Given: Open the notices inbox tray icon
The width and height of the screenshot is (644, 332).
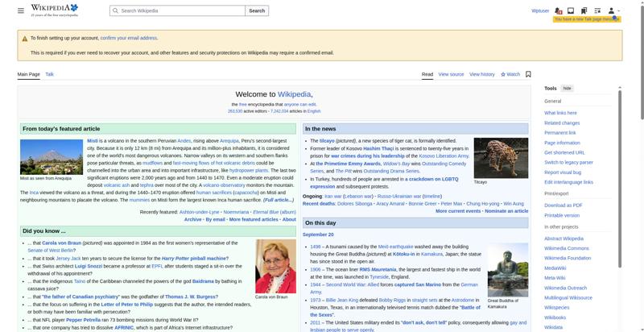Looking at the screenshot, I should [571, 10].
